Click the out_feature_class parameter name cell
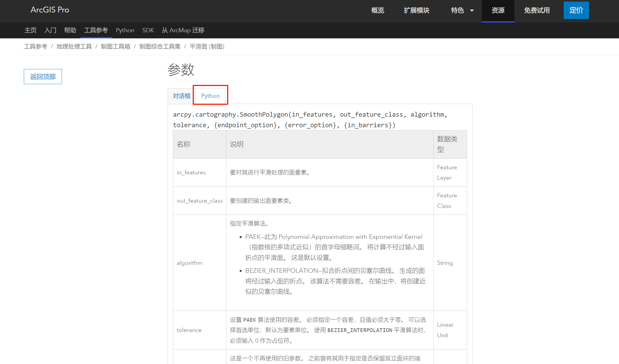Viewport: 619px width, 364px height. point(200,201)
